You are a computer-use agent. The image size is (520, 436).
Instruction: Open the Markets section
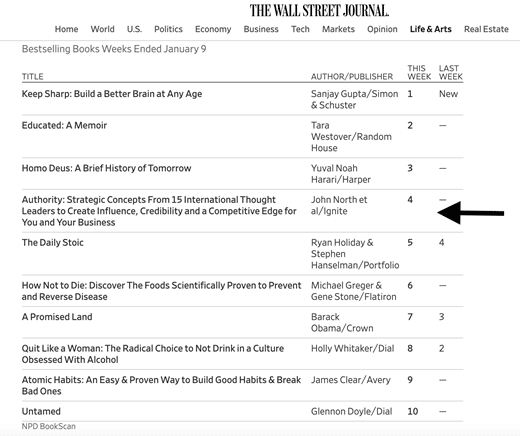338,29
